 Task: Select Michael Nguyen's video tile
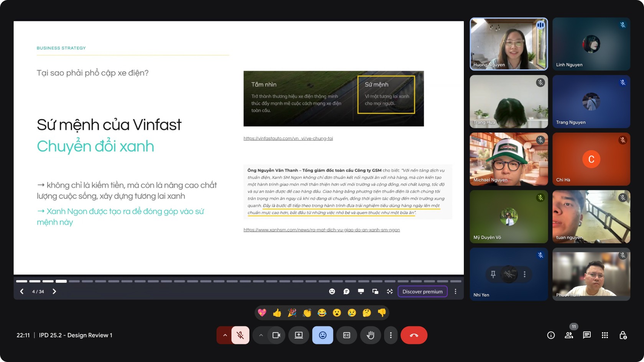pos(509,159)
